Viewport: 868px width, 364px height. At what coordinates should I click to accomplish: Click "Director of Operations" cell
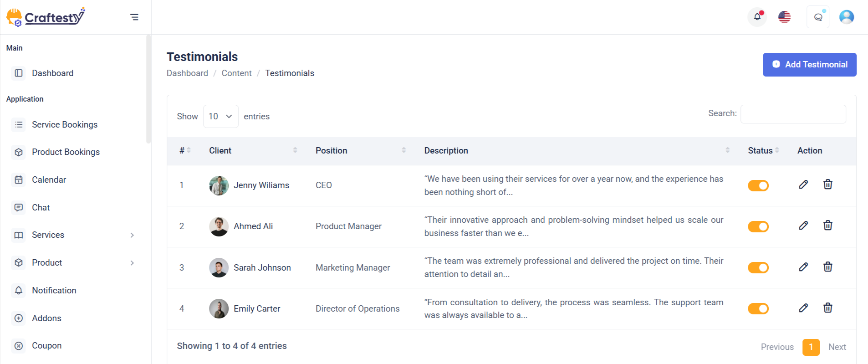357,309
